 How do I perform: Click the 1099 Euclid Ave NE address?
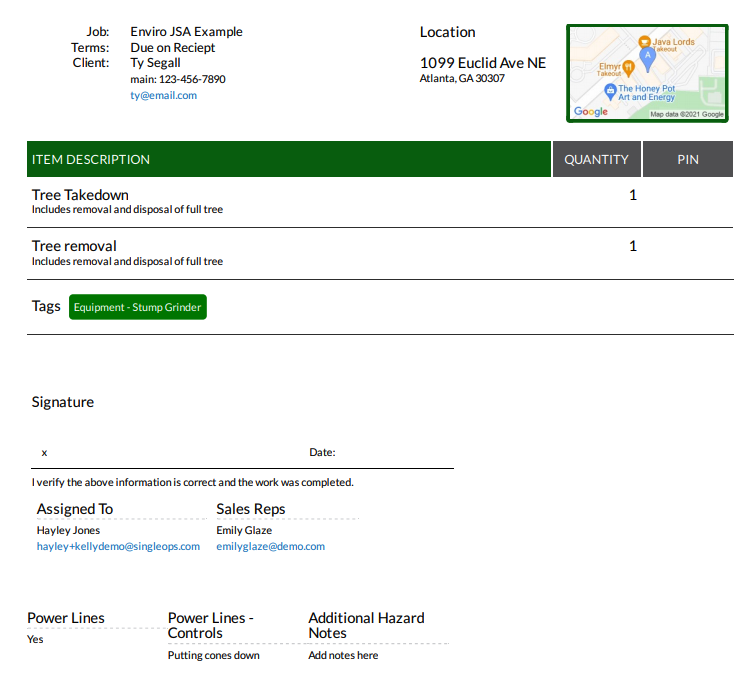coord(483,62)
